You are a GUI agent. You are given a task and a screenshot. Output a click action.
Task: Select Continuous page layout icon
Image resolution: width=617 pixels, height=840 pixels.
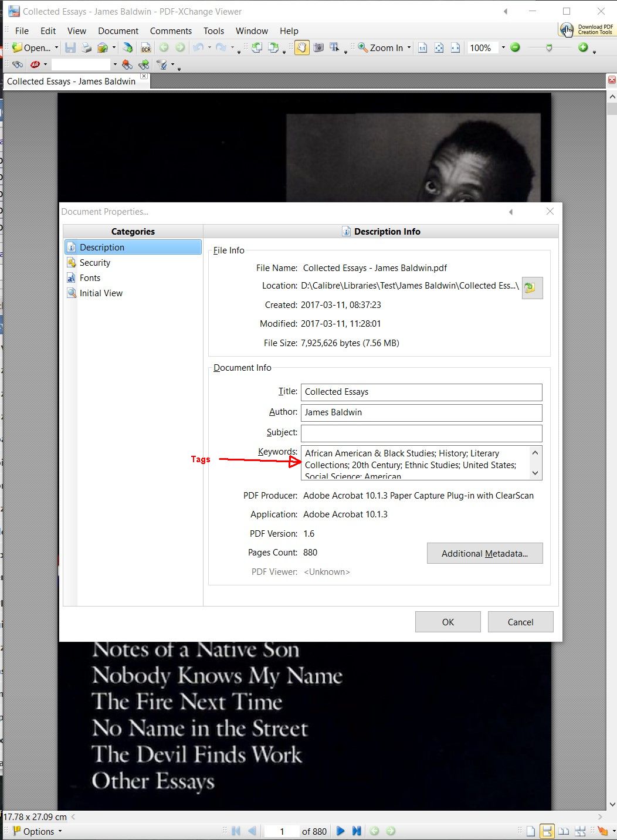(x=547, y=831)
